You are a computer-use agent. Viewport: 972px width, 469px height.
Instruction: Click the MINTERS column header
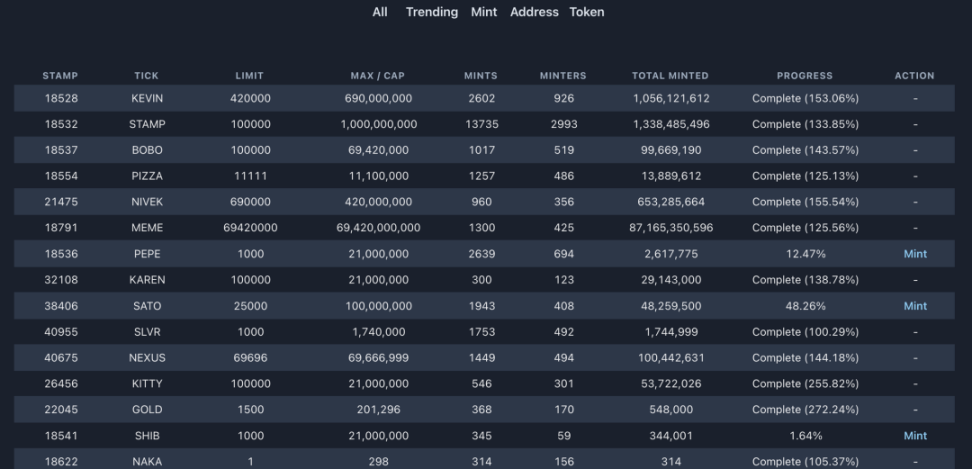point(563,76)
